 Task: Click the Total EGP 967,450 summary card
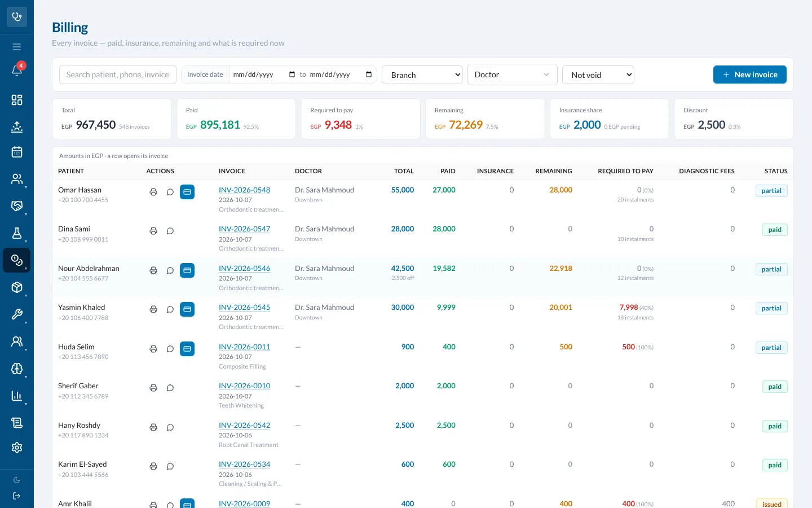point(112,119)
